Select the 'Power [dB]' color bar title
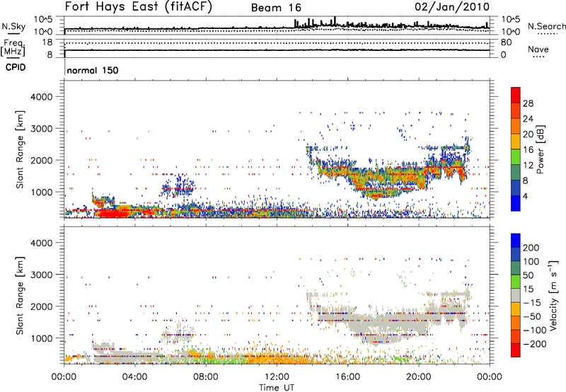The image size is (566, 392). (x=541, y=149)
